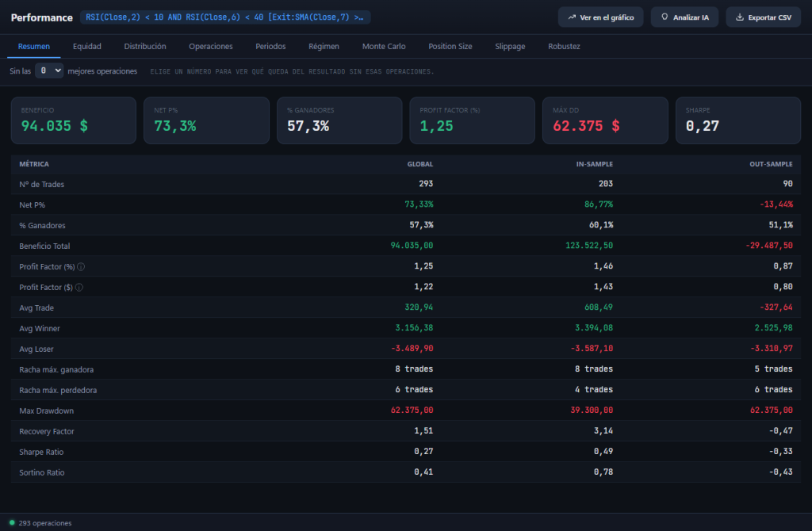Export results with Exportar CSV
The height and width of the screenshot is (531, 812).
[x=764, y=17]
